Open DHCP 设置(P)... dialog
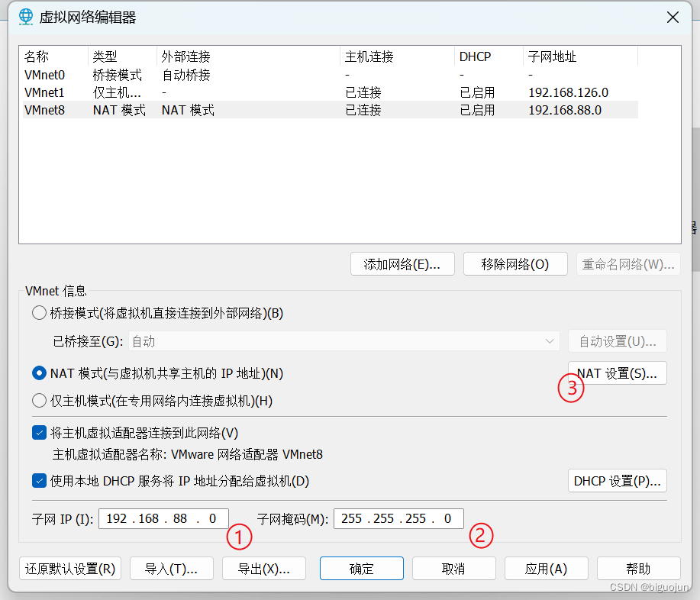Screen dimensions: 700x600 pyautogui.click(x=617, y=481)
